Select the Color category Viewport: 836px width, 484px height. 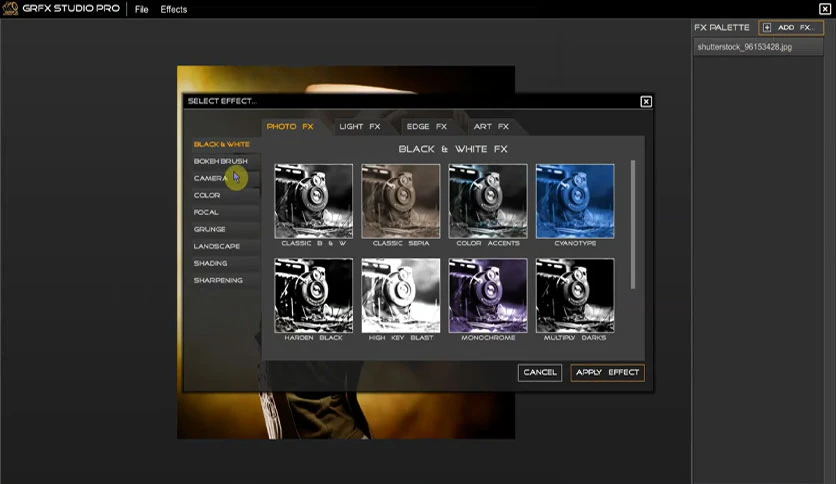(x=207, y=195)
